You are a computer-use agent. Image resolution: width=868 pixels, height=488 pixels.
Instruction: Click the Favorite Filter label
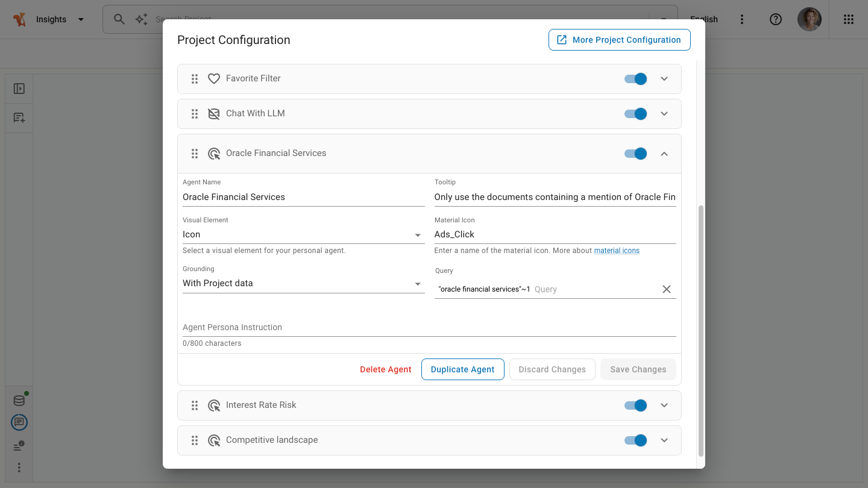[253, 78]
